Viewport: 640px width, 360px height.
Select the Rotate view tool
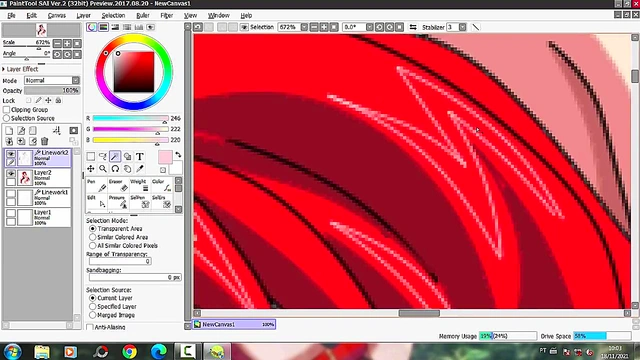click(115, 169)
